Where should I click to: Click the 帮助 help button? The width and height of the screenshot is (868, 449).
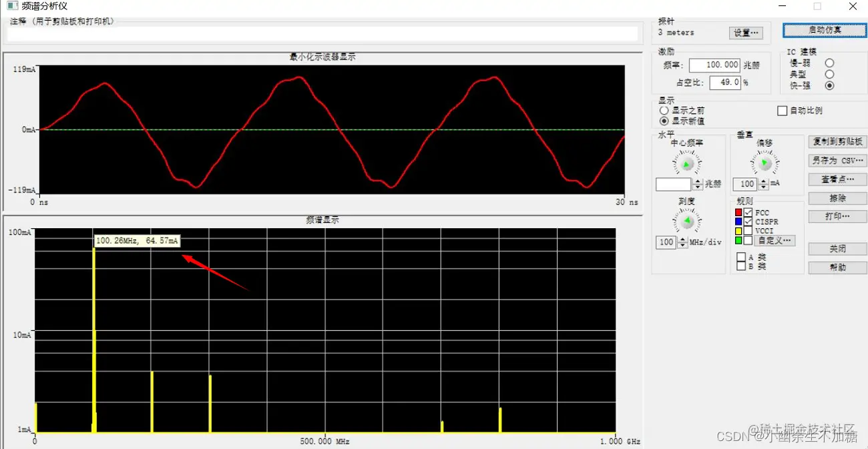(837, 268)
